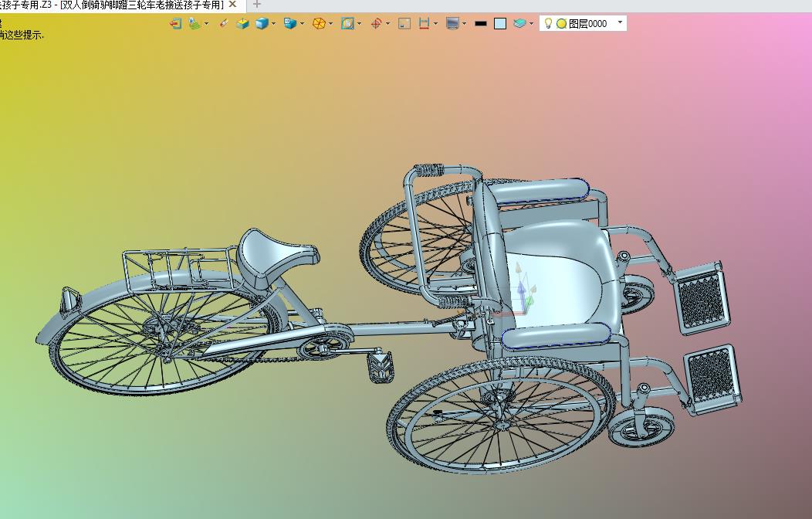Image resolution: width=812 pixels, height=519 pixels.
Task: Close the current document tab
Action: pos(232,5)
